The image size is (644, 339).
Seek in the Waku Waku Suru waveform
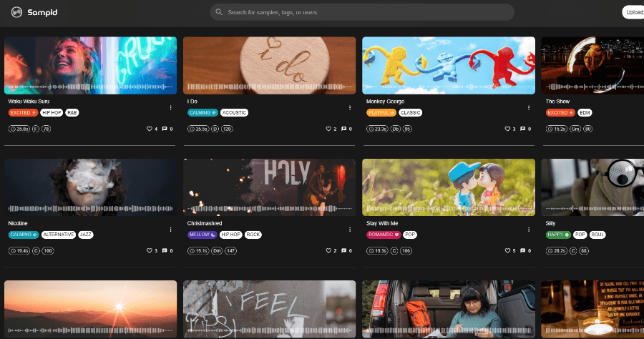(x=90, y=87)
